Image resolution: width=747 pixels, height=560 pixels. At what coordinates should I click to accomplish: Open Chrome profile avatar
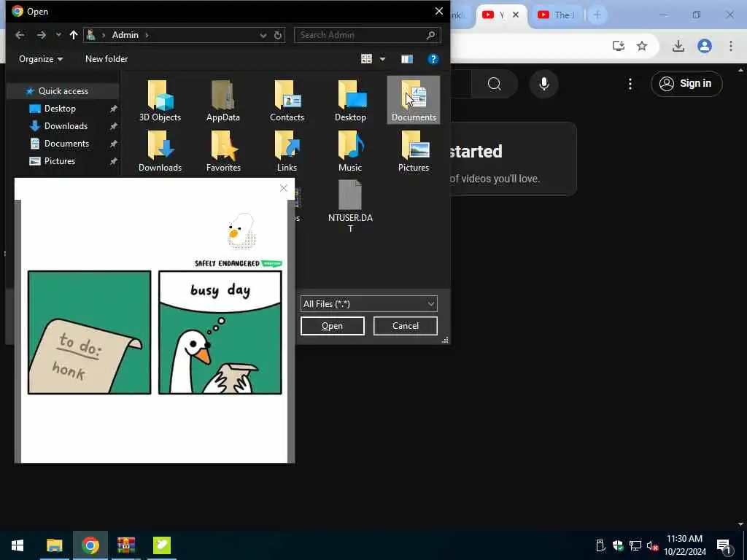(704, 46)
